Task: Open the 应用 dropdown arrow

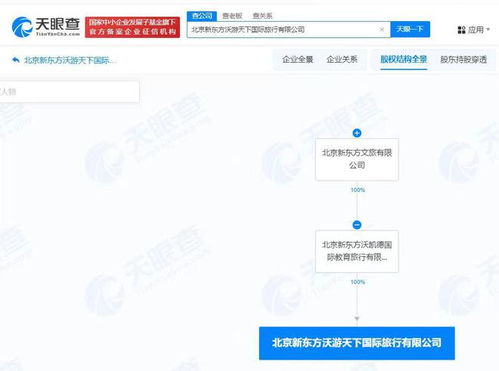Action: (488, 29)
